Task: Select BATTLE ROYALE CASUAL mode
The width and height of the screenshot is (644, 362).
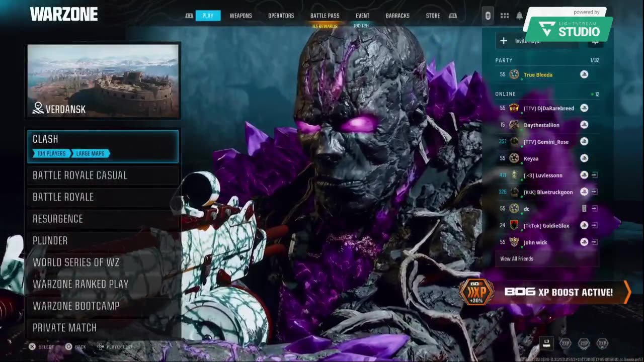Action: pos(103,175)
